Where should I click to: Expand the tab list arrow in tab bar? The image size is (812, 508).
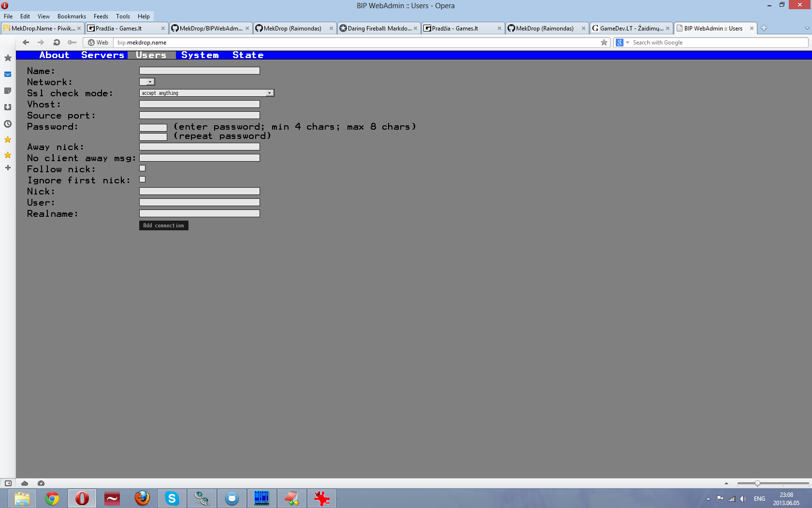point(807,28)
